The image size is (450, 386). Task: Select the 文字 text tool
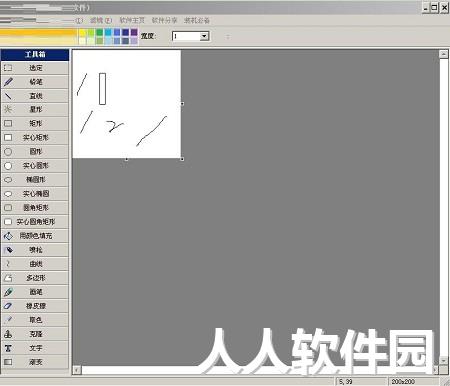[35, 348]
